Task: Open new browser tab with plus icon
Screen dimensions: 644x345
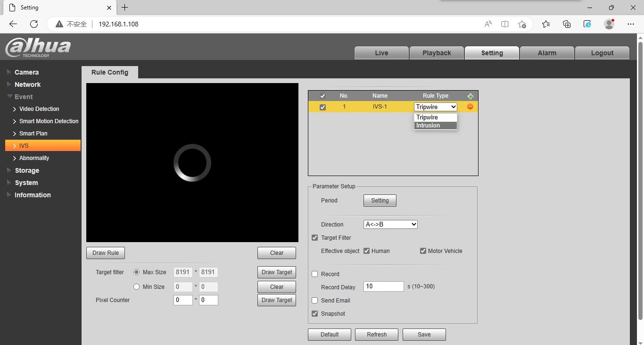Action: click(124, 8)
